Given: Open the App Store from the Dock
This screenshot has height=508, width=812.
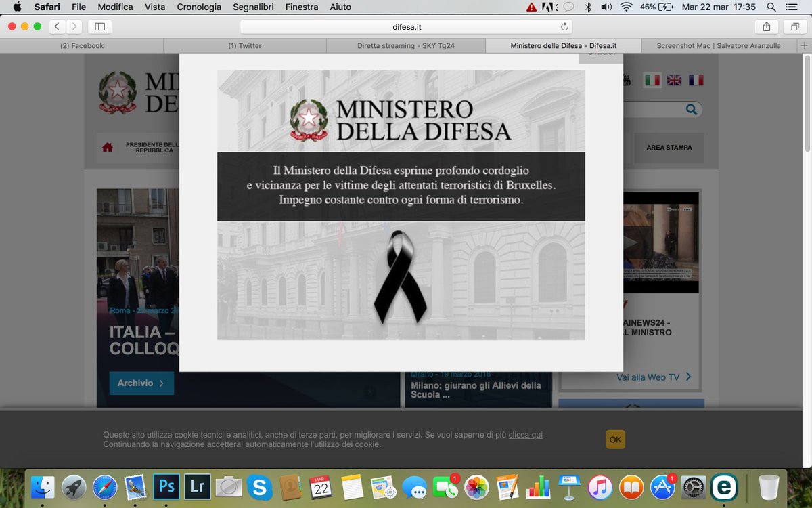Looking at the screenshot, I should tap(662, 487).
